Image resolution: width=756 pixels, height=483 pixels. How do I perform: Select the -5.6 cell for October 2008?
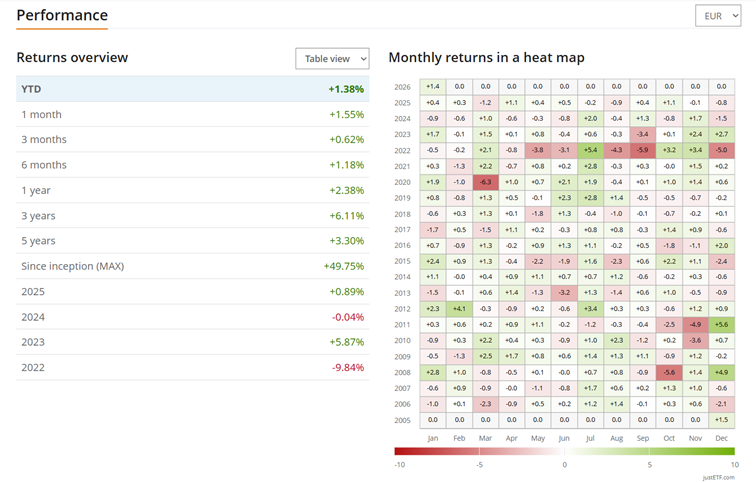pyautogui.click(x=669, y=372)
